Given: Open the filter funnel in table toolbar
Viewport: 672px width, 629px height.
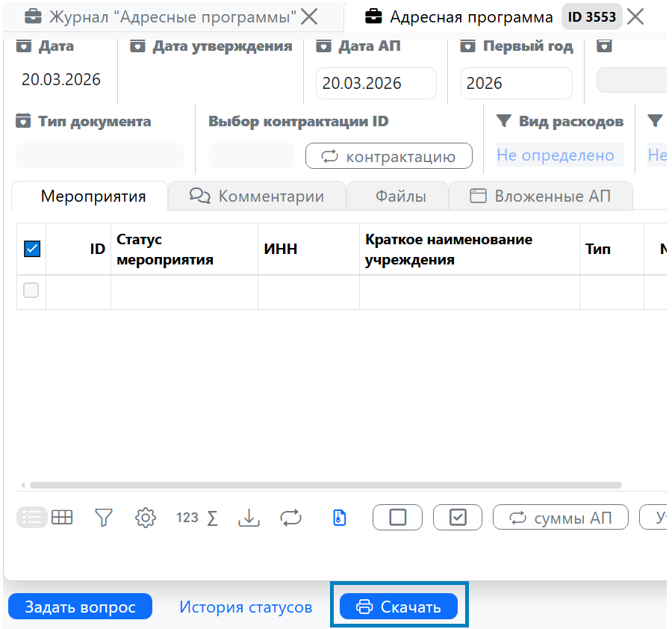Looking at the screenshot, I should [104, 517].
